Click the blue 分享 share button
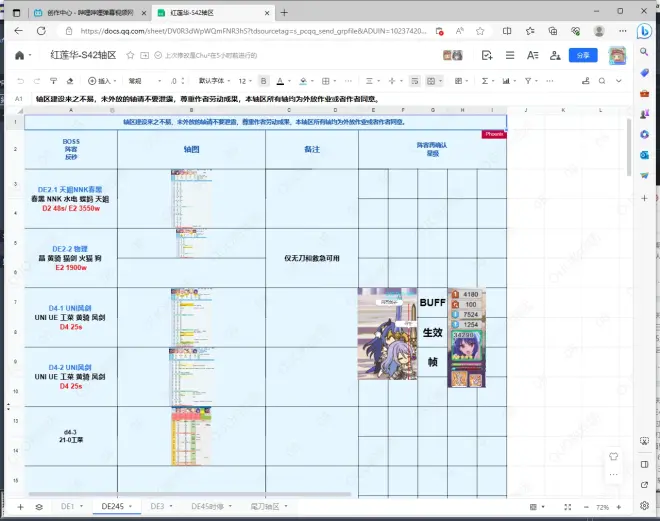This screenshot has width=660, height=521. pyautogui.click(x=582, y=55)
